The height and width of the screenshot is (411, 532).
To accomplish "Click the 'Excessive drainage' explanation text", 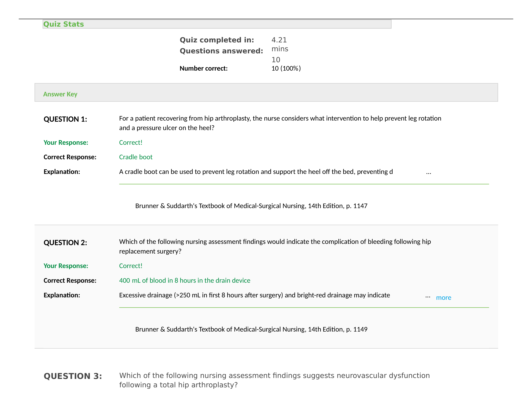I will [255, 295].
